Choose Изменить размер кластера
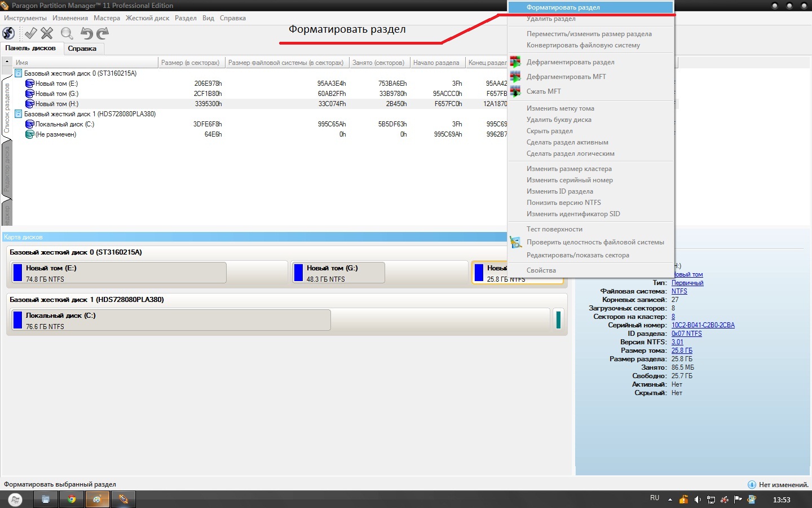Viewport: 812px width, 508px height. coord(590,169)
